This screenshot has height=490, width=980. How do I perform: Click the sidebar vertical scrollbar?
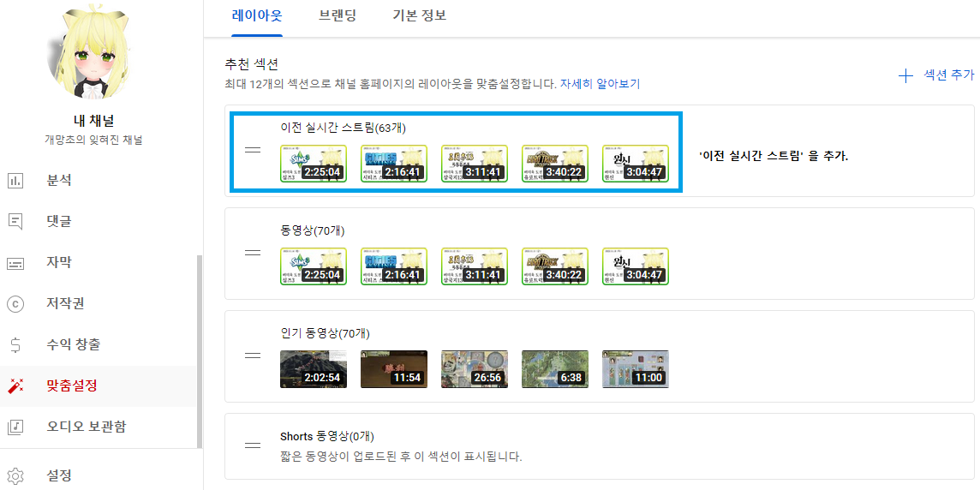pos(200,351)
